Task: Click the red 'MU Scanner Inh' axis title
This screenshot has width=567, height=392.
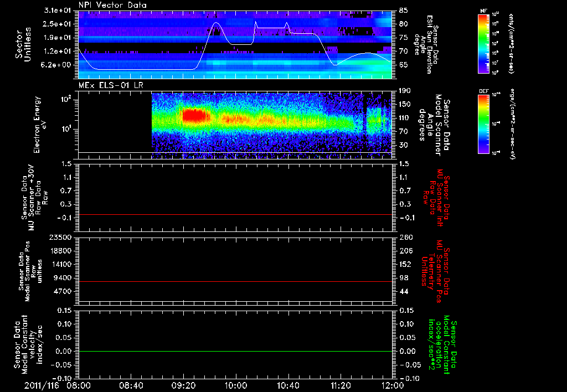Action: coord(436,198)
